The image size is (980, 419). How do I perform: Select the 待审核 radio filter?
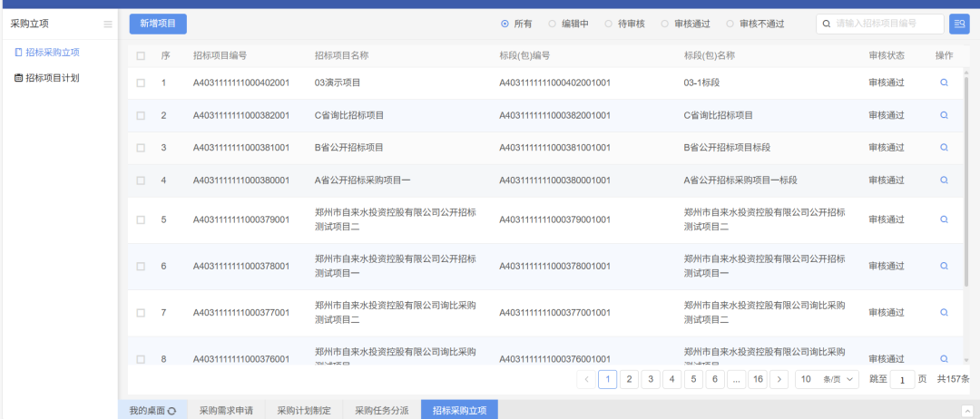609,24
